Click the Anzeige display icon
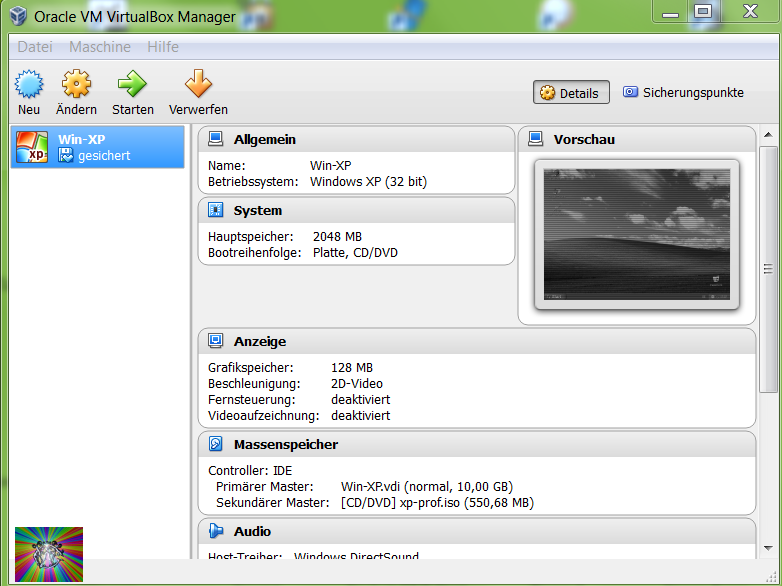Viewport: 782px width, 586px height. point(216,341)
